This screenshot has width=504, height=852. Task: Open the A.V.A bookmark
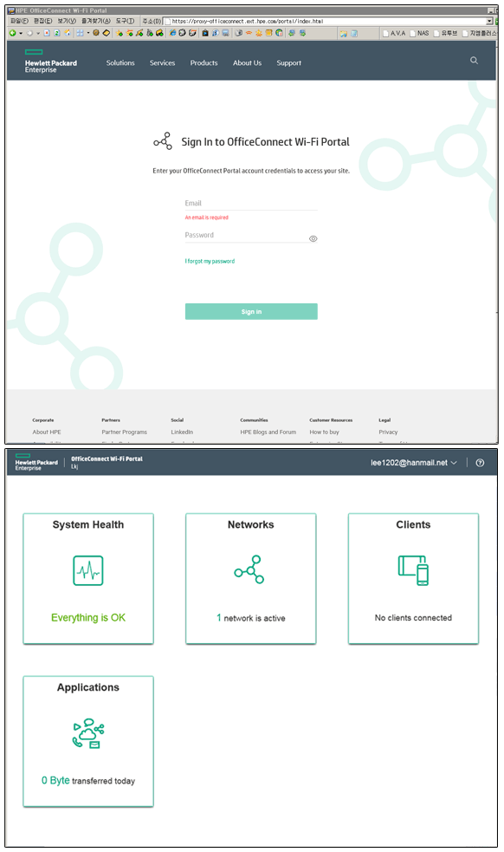click(x=394, y=33)
